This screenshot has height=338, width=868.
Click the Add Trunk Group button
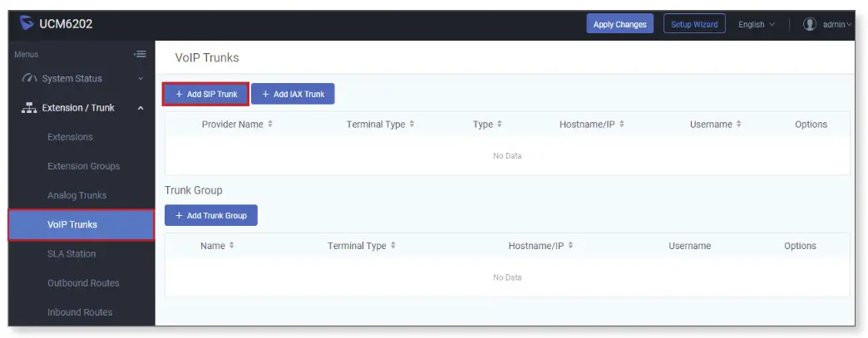(x=211, y=216)
